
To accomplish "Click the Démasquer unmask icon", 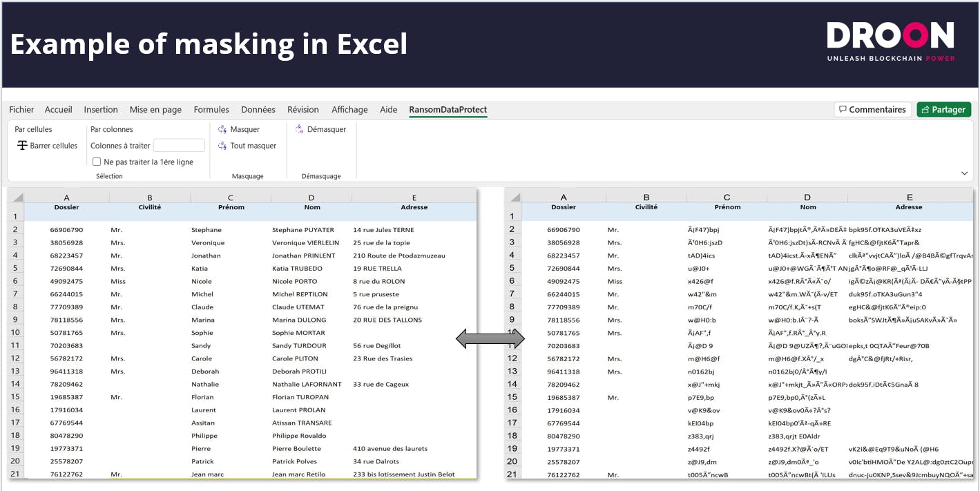I will click(x=299, y=129).
